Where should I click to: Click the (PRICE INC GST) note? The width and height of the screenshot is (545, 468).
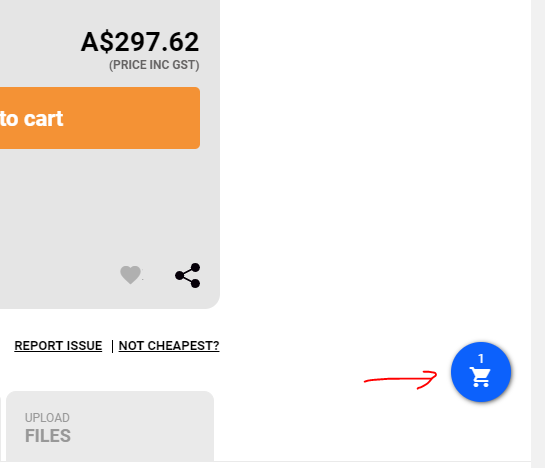tap(154, 65)
